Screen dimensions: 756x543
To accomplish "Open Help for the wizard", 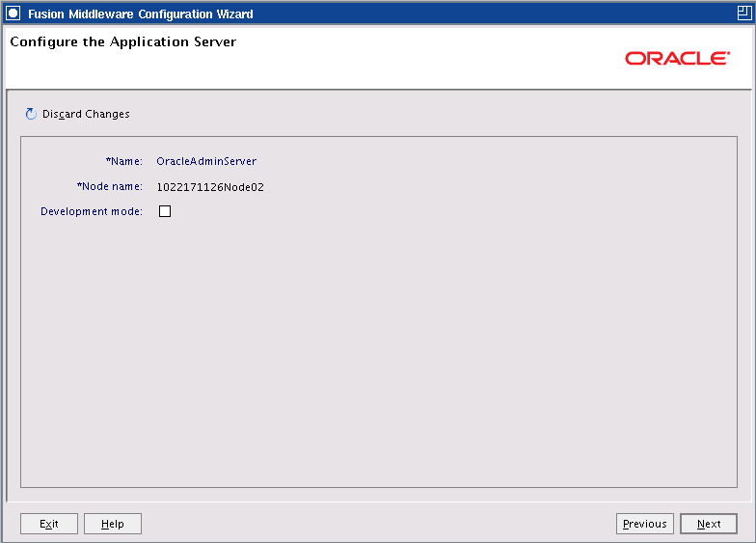I will [113, 524].
